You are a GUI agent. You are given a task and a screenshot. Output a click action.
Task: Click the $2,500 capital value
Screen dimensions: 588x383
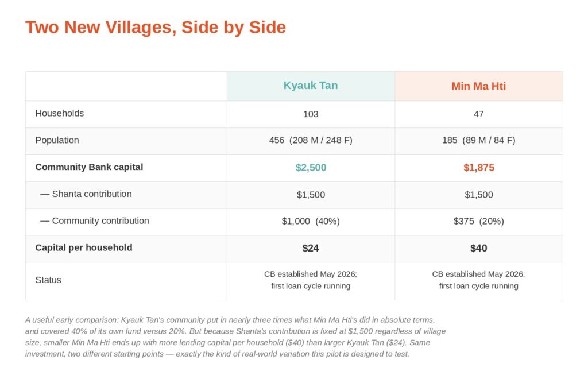click(x=311, y=168)
